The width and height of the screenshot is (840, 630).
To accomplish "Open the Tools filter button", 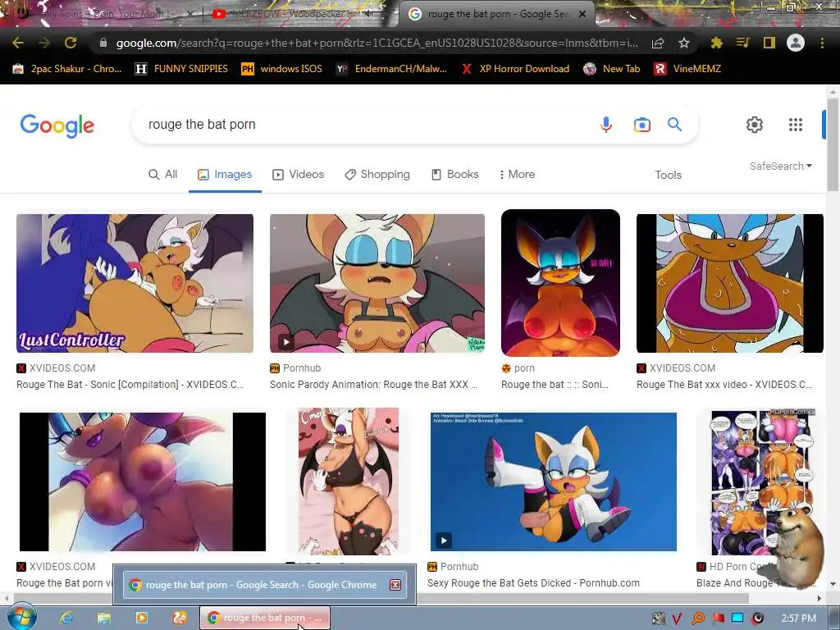I will (668, 175).
